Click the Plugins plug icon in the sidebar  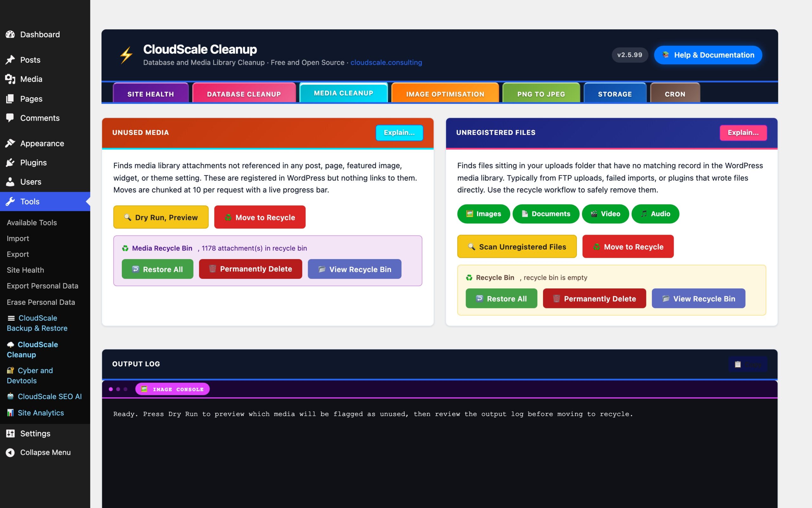tap(10, 163)
